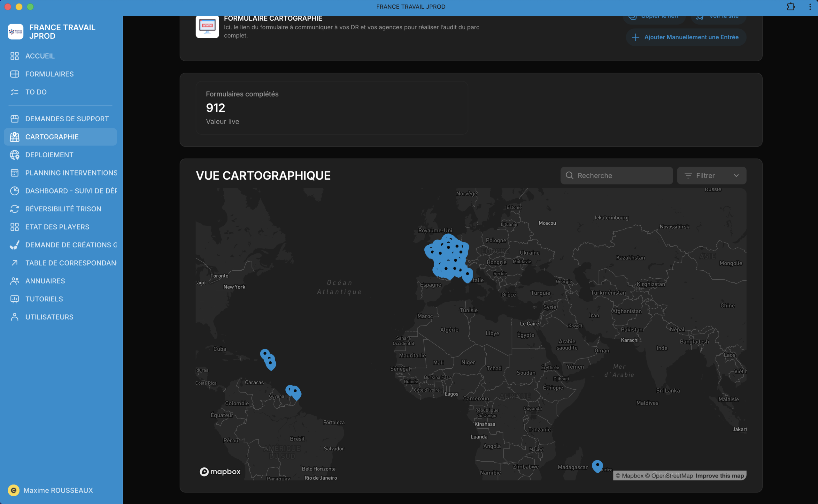Click the Déploiement globe icon

point(14,155)
